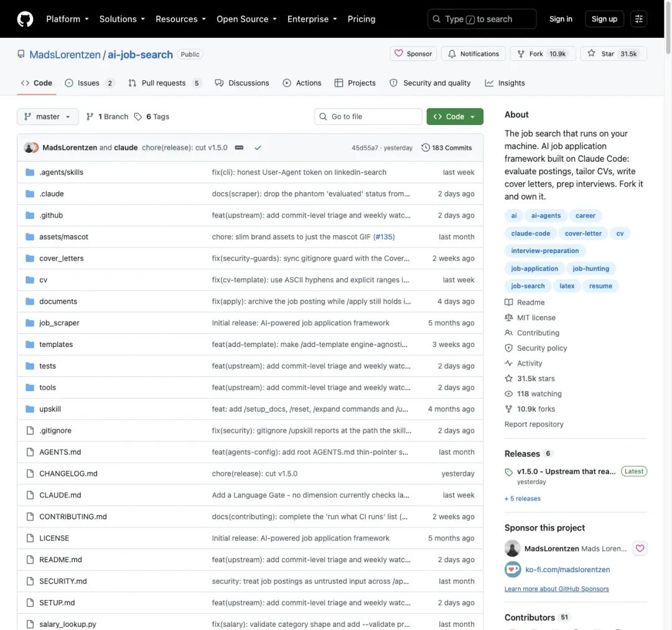Click the heart Sponsor button
This screenshot has width=672, height=630.
413,53
